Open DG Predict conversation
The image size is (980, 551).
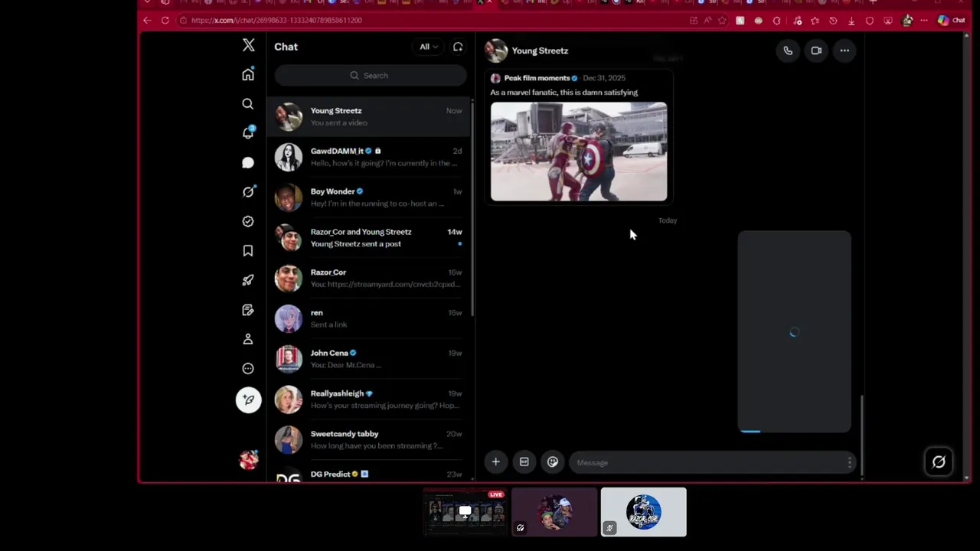point(369,474)
